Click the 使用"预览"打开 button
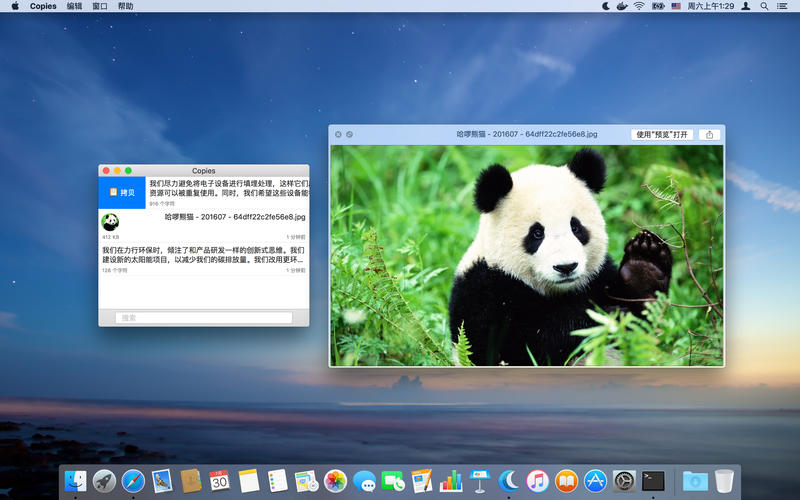Viewport: 800px width, 500px height. coord(662,134)
